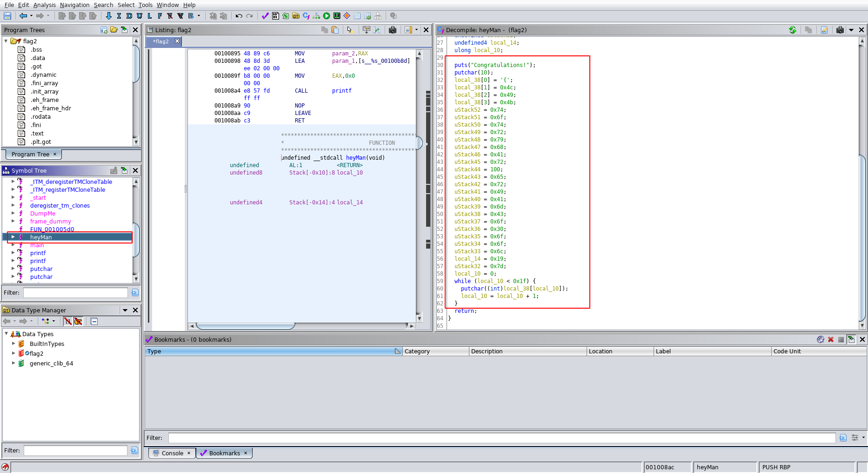The height and width of the screenshot is (473, 868).
Task: Open the Decompiler Cf toolbar icon
Action: click(306, 16)
